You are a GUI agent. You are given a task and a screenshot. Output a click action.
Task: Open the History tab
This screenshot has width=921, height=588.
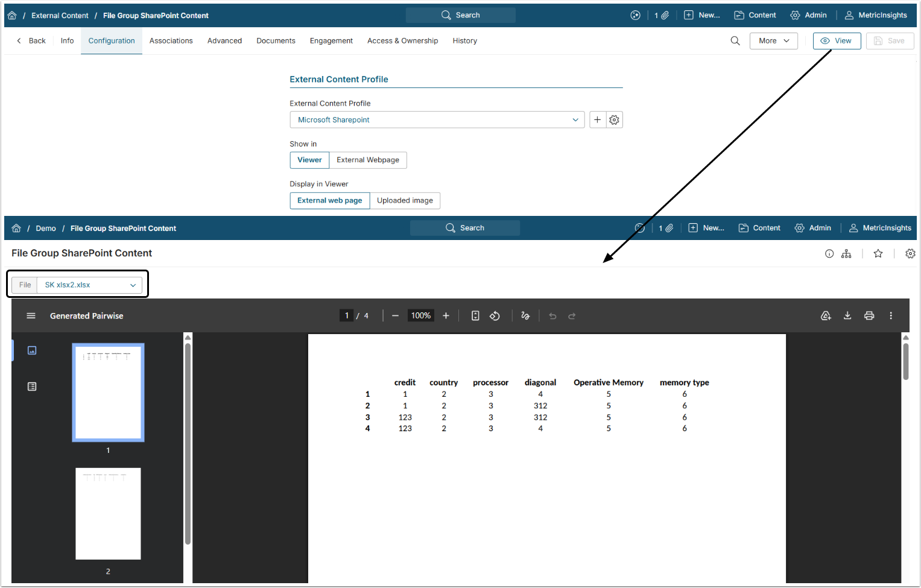(465, 41)
